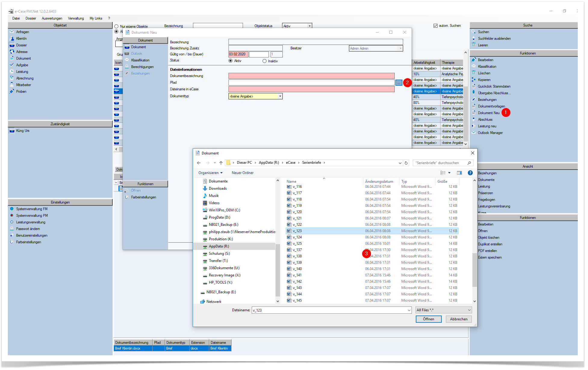Click Dokument Neu icon in Funktionen

pos(474,113)
